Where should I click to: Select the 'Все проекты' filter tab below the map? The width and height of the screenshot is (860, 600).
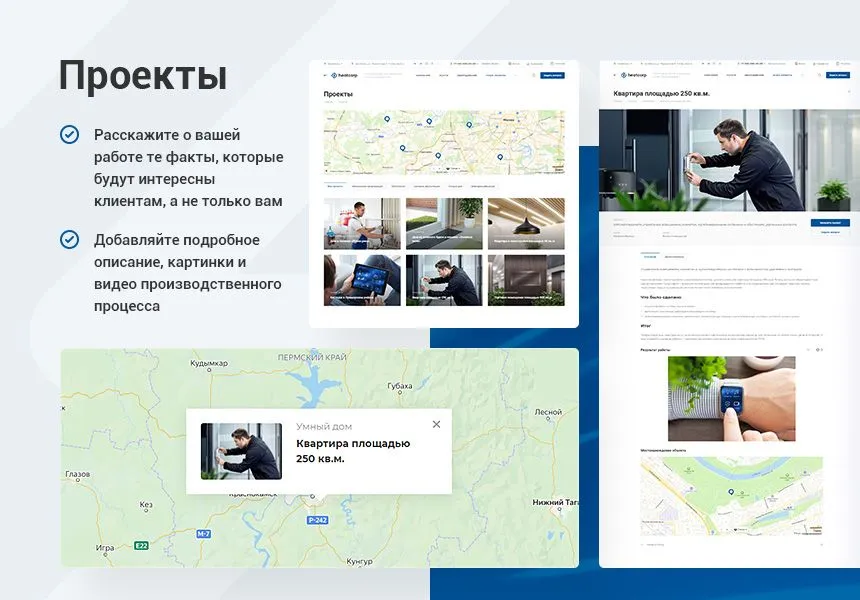click(x=335, y=185)
